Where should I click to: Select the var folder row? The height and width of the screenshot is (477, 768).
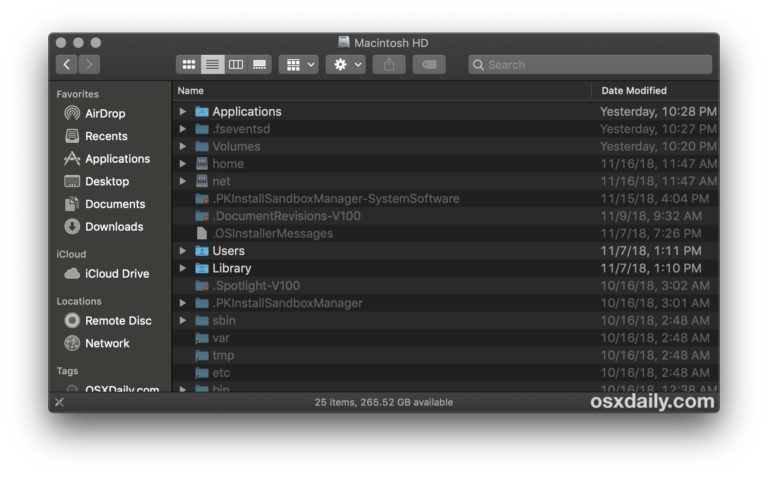446,338
